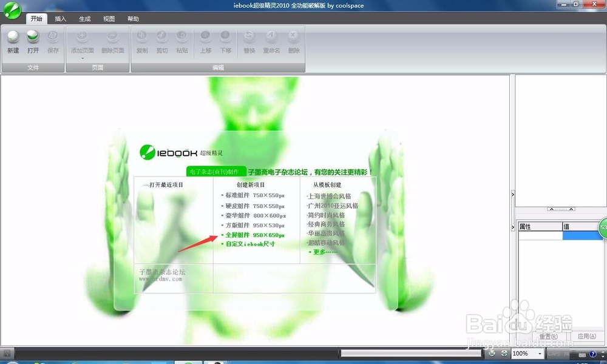607x364 pixels.
Task: Click the 重置(R) button
Action: (548, 336)
